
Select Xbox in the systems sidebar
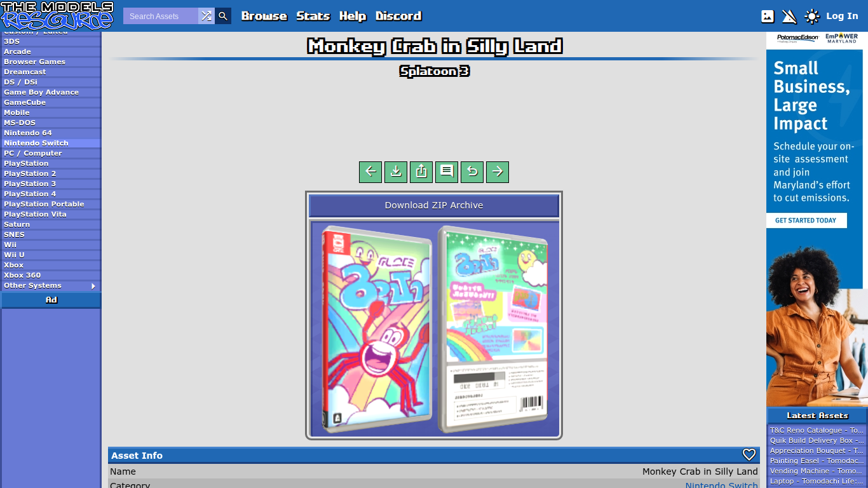(x=51, y=265)
